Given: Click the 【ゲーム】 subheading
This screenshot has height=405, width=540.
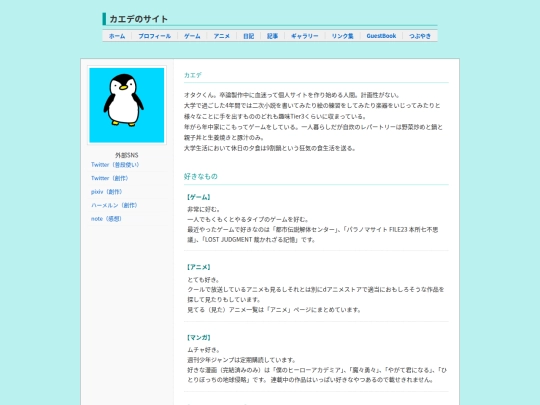Looking at the screenshot, I should coord(199,197).
